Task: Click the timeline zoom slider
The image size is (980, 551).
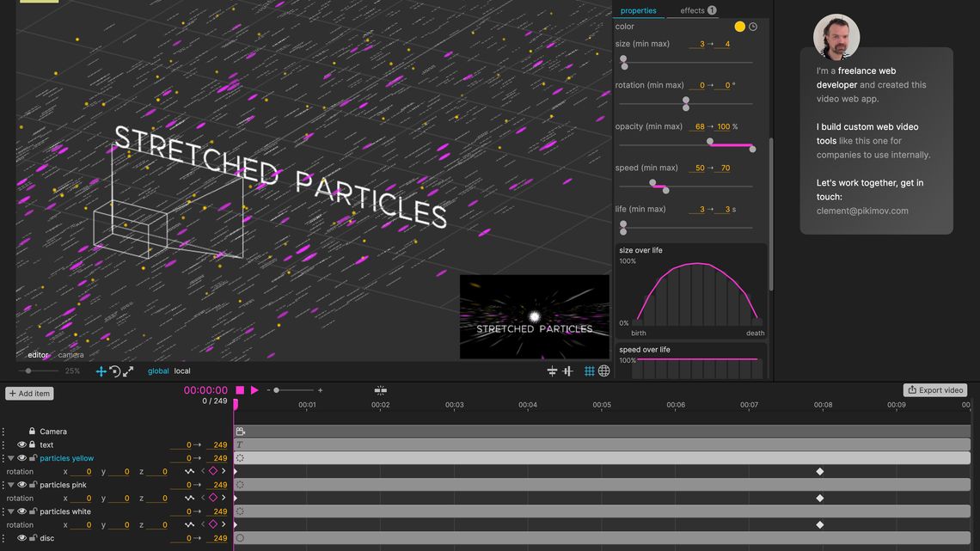Action: coord(294,390)
